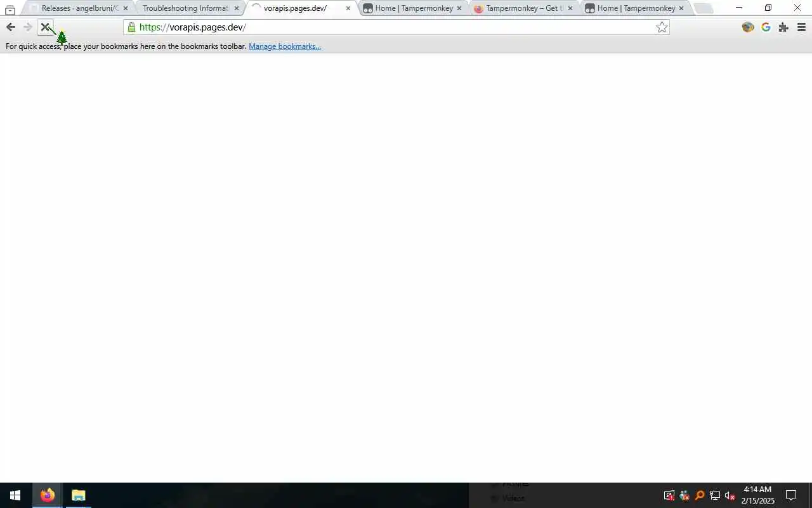Open the browser hamburger menu
812x508 pixels.
pos(801,27)
